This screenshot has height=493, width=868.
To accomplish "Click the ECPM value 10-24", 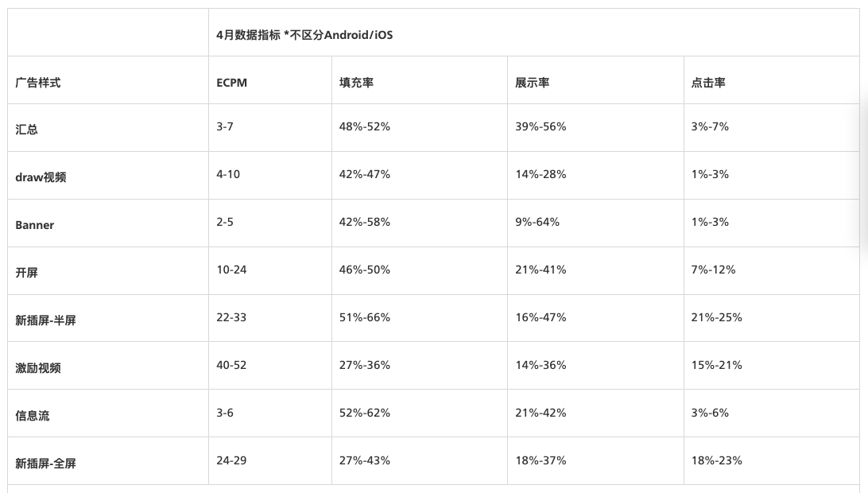I will pyautogui.click(x=231, y=270).
